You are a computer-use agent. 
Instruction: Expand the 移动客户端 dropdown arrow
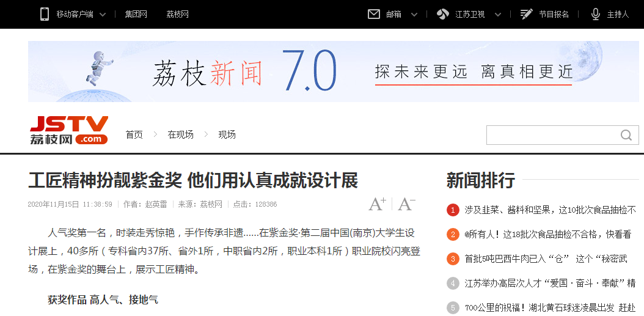tap(102, 15)
